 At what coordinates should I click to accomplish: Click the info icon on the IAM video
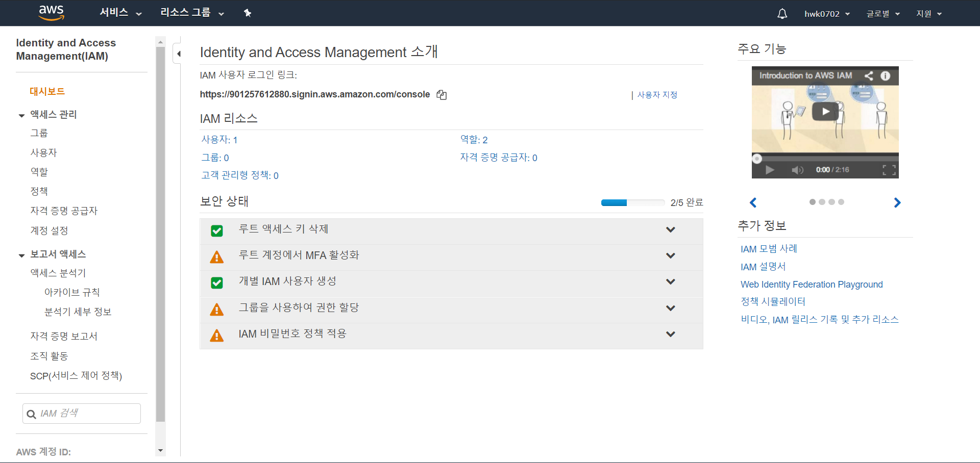(886, 75)
